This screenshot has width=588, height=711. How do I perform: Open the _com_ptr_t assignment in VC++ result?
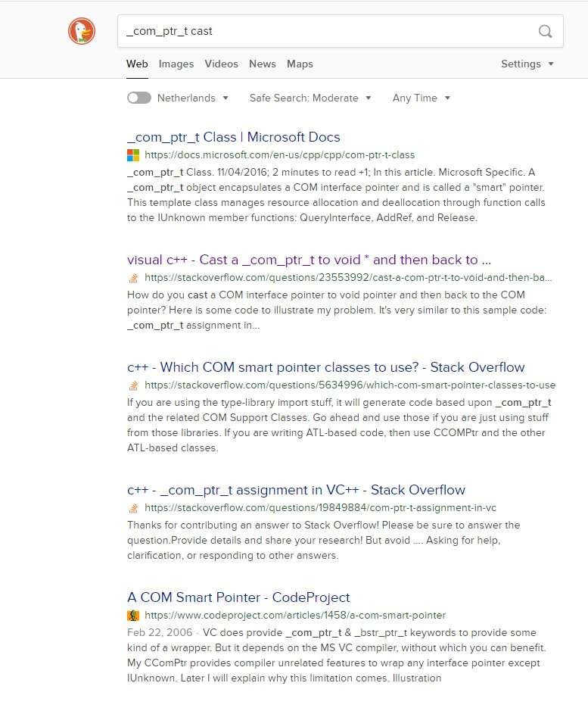pos(296,490)
